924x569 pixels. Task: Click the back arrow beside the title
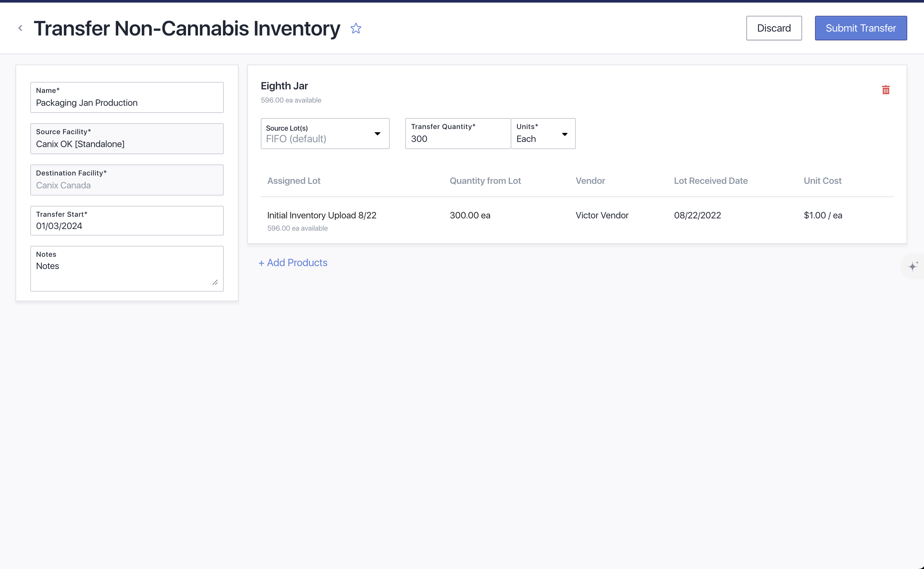tap(20, 28)
